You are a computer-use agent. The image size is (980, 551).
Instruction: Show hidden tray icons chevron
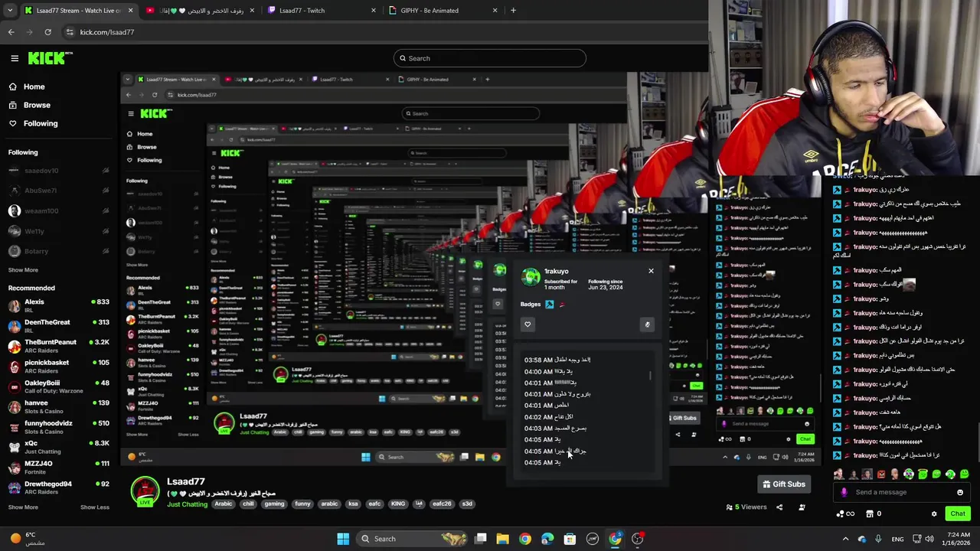click(845, 539)
